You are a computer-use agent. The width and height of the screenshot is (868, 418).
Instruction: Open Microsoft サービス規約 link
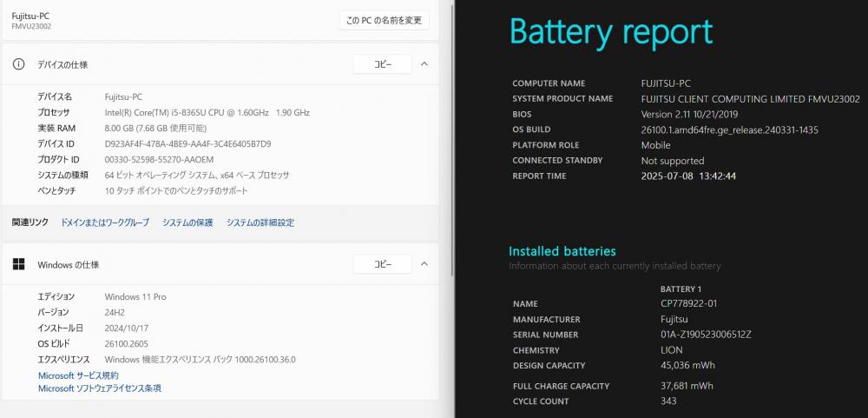tap(78, 375)
